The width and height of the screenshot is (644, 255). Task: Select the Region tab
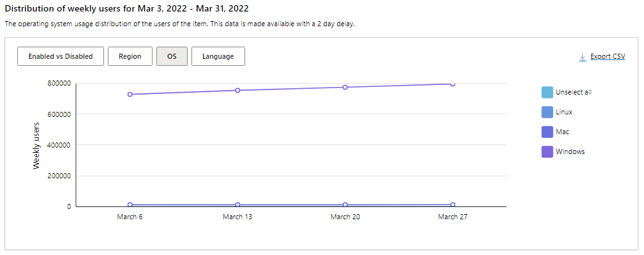[130, 56]
